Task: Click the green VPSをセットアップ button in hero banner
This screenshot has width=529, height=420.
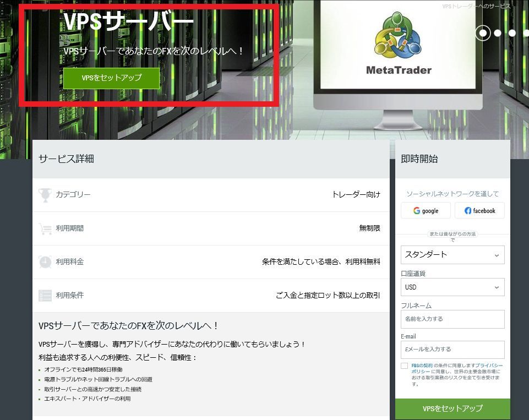Action: (111, 78)
